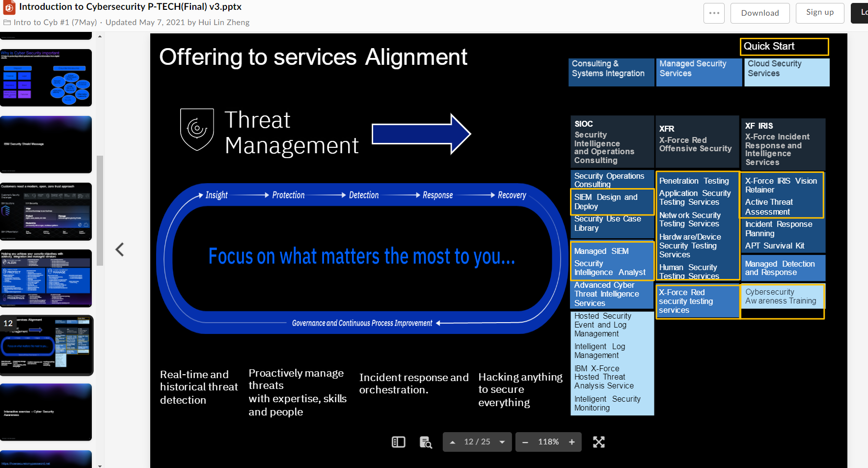The width and height of the screenshot is (868, 468).
Task: Select slide 12 thumbnail in the sidebar
Action: point(46,345)
